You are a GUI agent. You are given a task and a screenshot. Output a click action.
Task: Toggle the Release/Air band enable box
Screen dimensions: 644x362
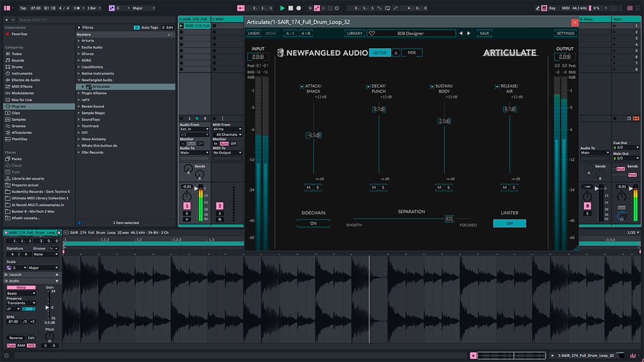(x=497, y=86)
